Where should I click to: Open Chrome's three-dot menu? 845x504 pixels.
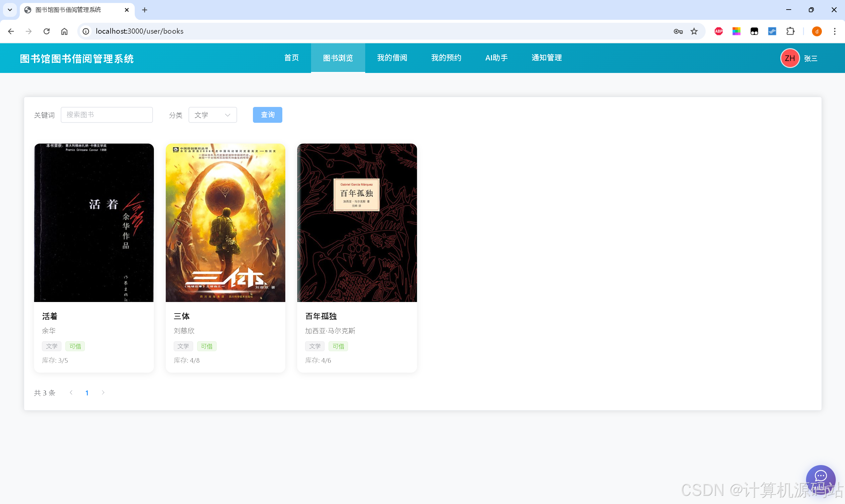pos(834,31)
